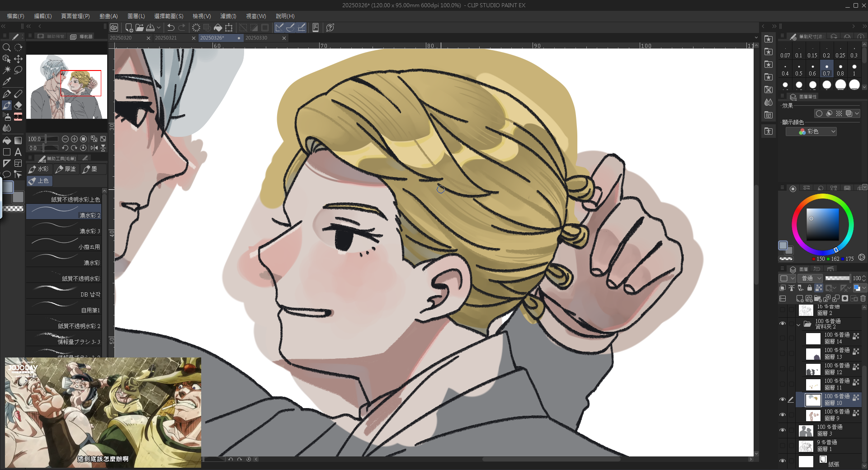Image resolution: width=868 pixels, height=470 pixels.
Task: Open 濾鏡(I) menu
Action: 228,16
